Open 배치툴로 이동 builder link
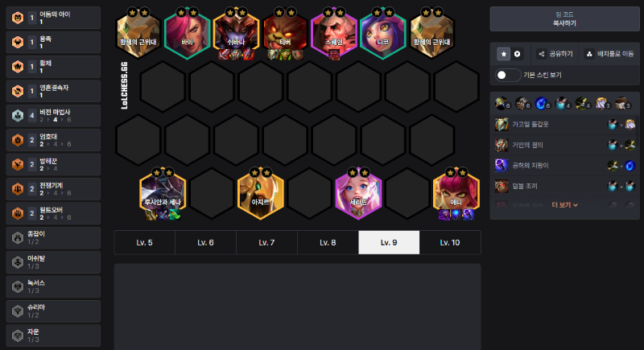The image size is (644, 350). point(609,54)
